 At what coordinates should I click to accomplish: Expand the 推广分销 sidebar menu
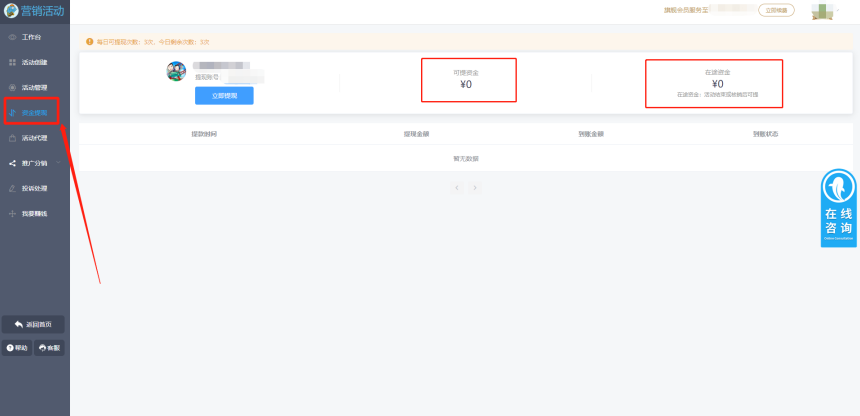coord(34,163)
